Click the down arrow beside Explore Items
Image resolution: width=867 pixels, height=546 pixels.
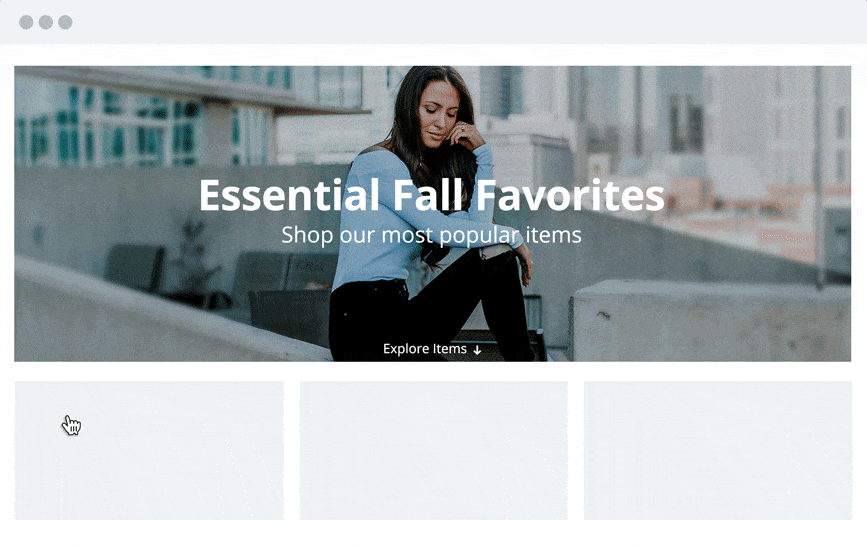477,350
